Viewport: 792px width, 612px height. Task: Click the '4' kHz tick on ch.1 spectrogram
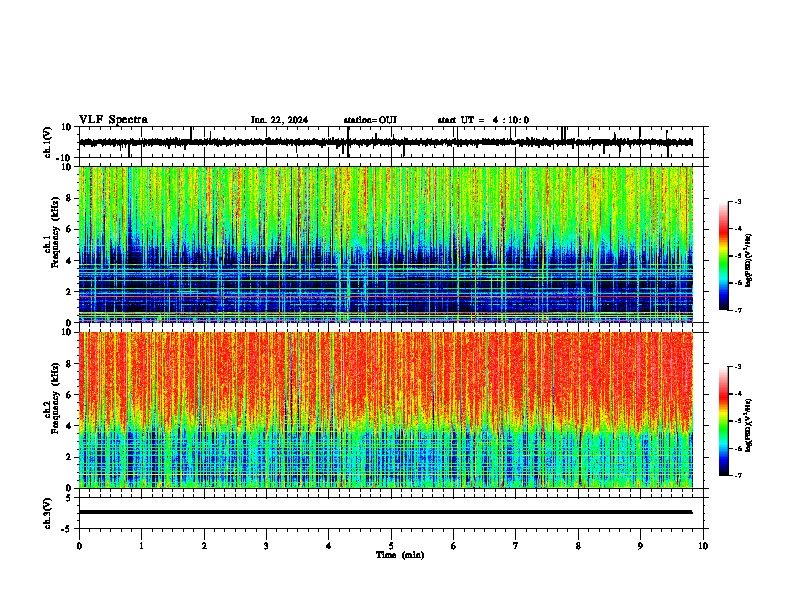(x=70, y=261)
